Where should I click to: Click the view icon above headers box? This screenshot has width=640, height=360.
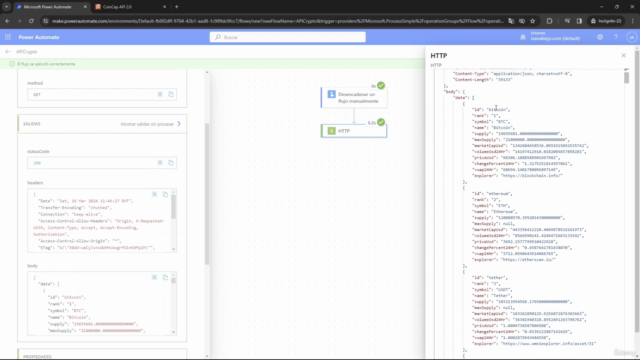point(154,194)
